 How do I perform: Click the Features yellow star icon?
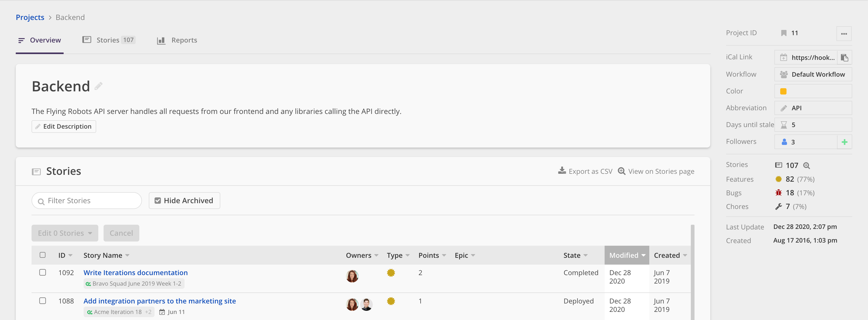pyautogui.click(x=778, y=179)
